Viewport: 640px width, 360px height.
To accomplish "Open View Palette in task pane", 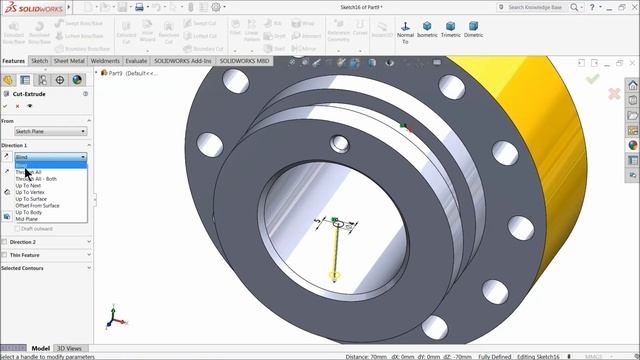I will tap(633, 131).
